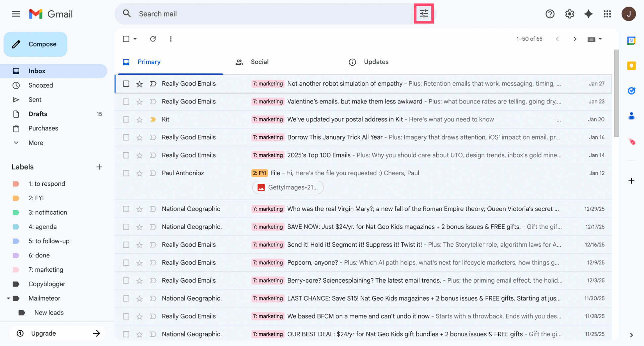Open the select-all dropdown arrow

point(135,39)
